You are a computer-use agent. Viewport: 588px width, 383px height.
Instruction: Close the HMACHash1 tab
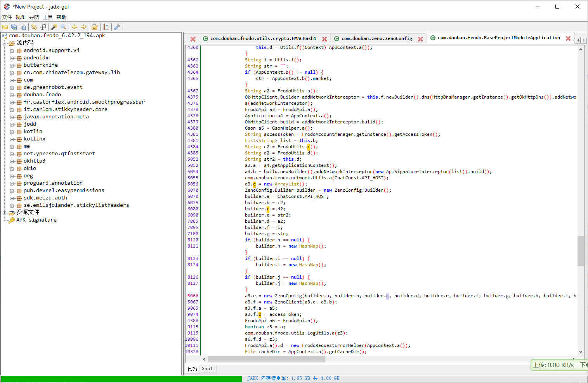click(x=324, y=39)
